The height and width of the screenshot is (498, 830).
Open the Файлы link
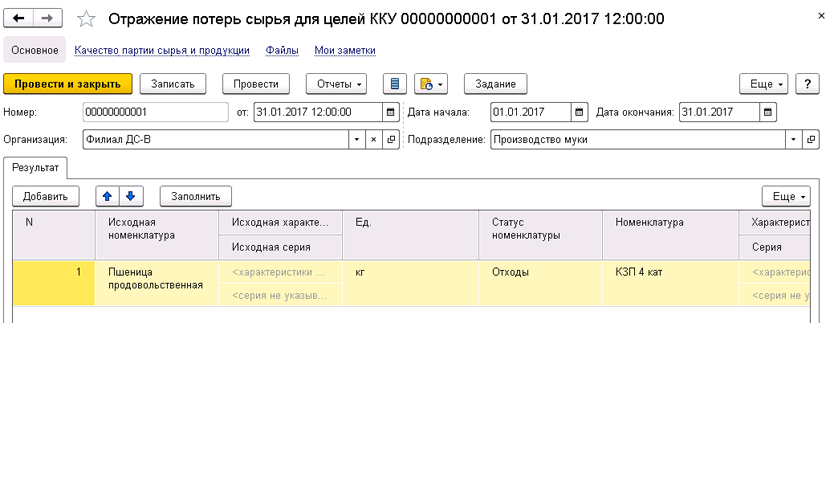[x=282, y=50]
